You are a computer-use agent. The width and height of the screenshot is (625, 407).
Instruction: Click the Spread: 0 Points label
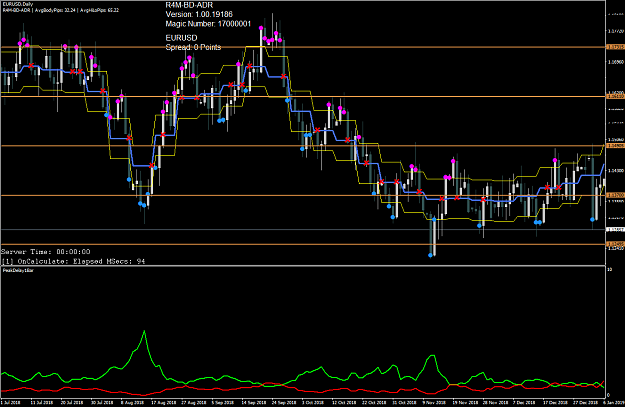click(x=193, y=47)
